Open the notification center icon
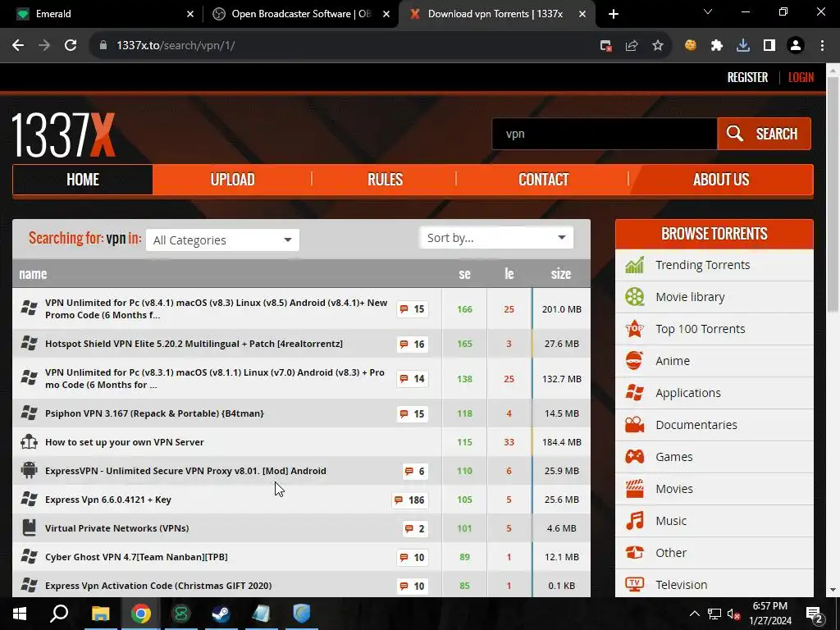Viewport: 840px width, 630px height. tap(814, 614)
